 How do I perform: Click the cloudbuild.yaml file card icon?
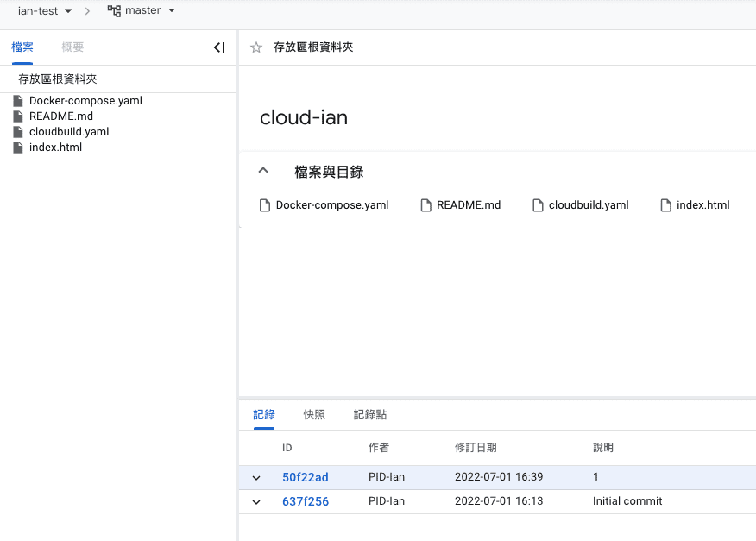pyautogui.click(x=539, y=204)
